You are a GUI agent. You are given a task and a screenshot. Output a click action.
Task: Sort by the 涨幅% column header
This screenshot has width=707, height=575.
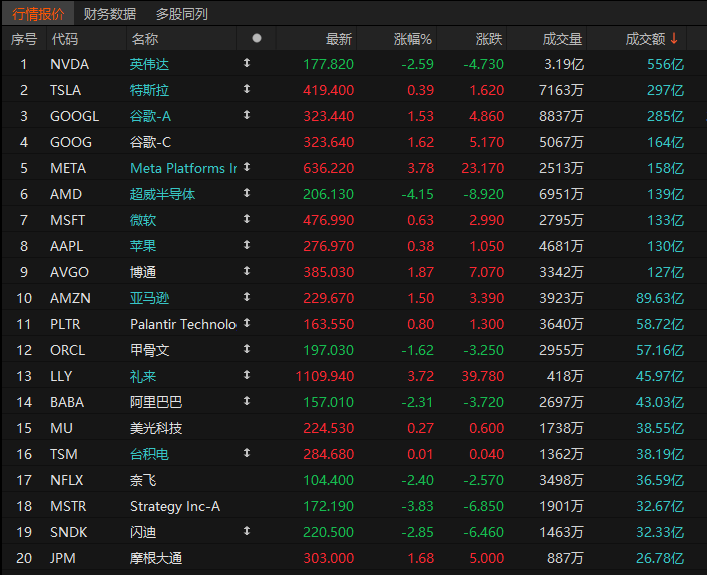coord(413,39)
